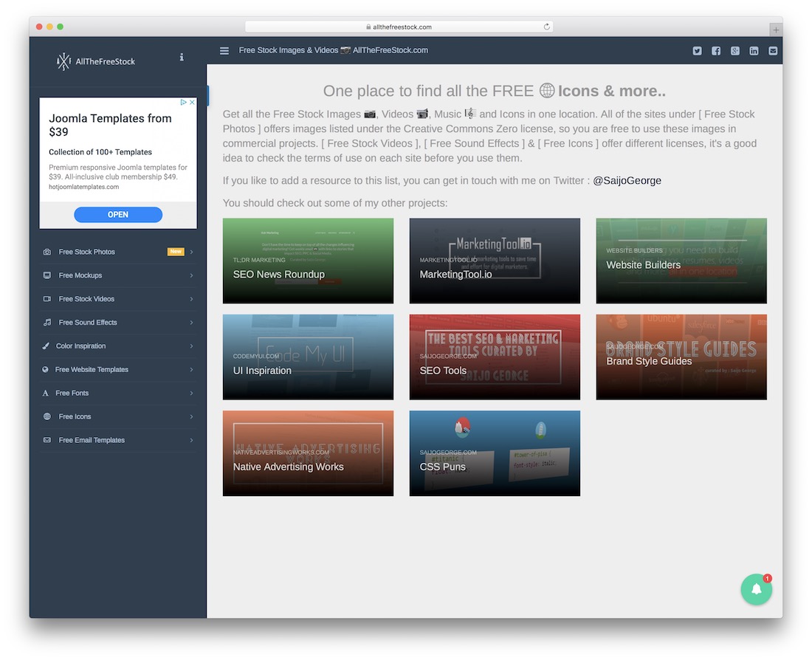Open the Free Stock Videos menu item
The image size is (812, 660).
point(118,299)
